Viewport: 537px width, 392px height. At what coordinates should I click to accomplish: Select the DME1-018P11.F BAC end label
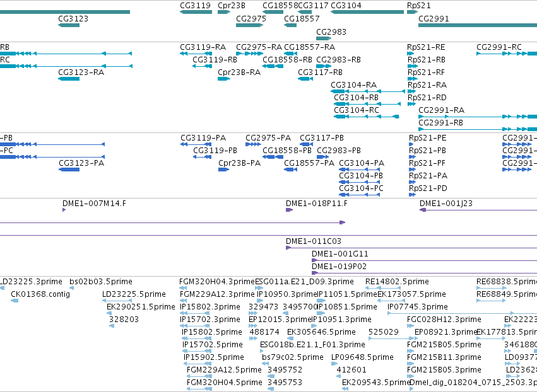point(317,204)
